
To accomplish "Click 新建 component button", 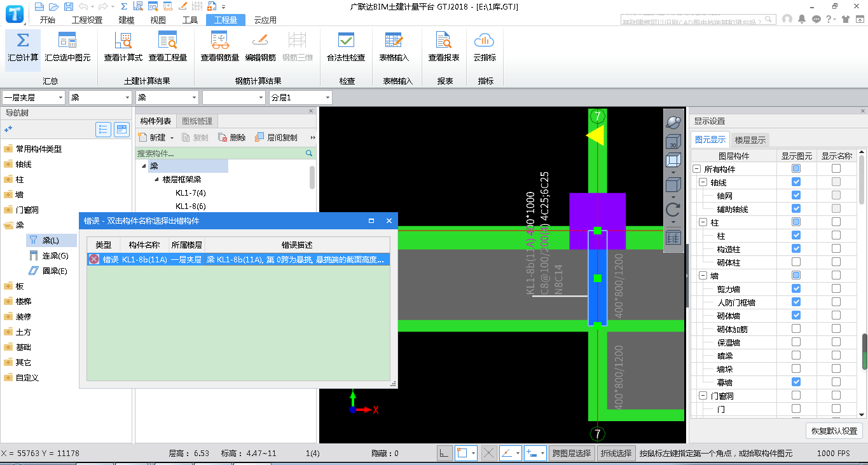I will [x=152, y=137].
